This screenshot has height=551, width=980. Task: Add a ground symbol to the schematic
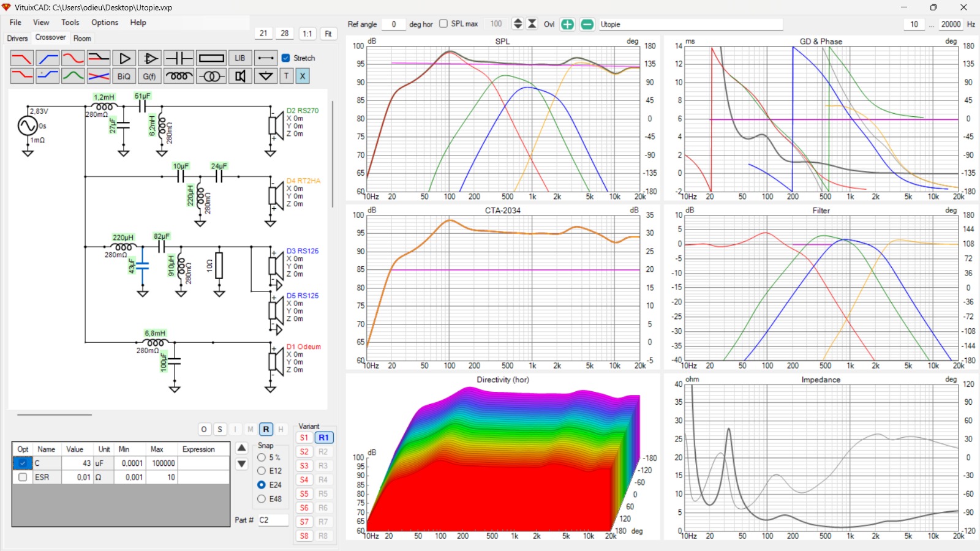pos(266,76)
